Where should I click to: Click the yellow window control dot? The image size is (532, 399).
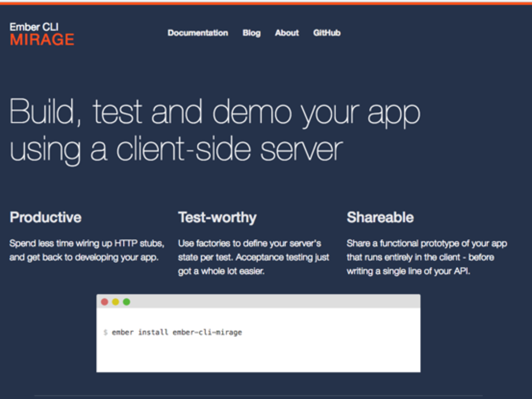[115, 301]
